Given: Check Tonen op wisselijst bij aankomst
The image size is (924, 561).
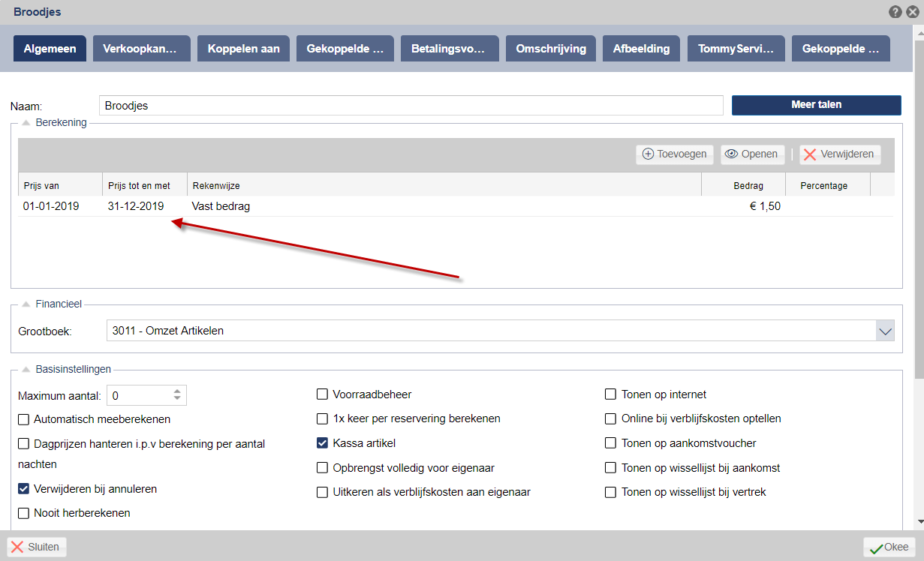Looking at the screenshot, I should [611, 468].
